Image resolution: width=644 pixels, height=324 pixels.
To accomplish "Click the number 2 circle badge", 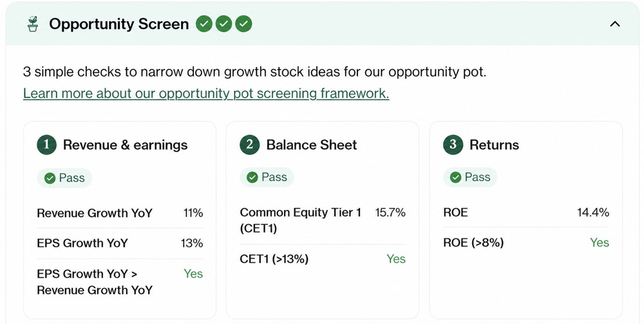I will pyautogui.click(x=250, y=145).
